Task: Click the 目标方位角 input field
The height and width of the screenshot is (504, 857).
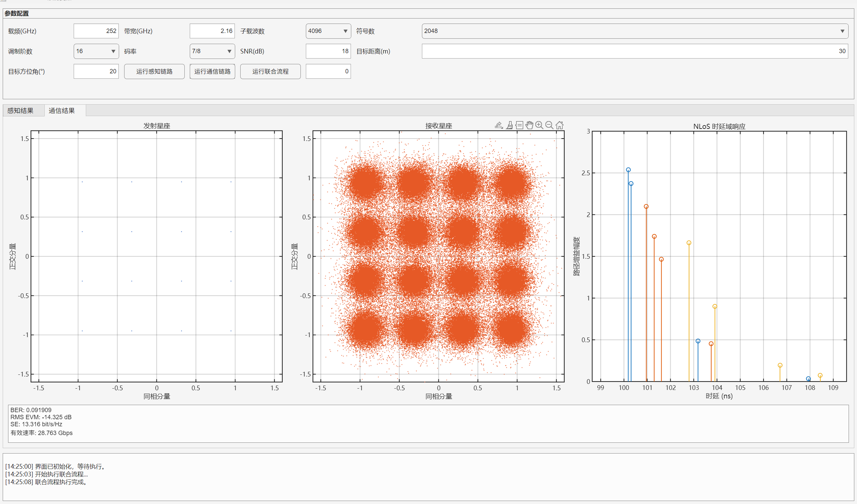Action: tap(96, 71)
